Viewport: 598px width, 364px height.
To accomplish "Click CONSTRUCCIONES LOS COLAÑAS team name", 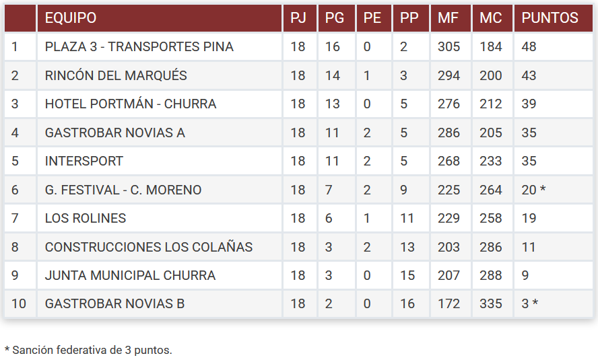I will point(149,247).
